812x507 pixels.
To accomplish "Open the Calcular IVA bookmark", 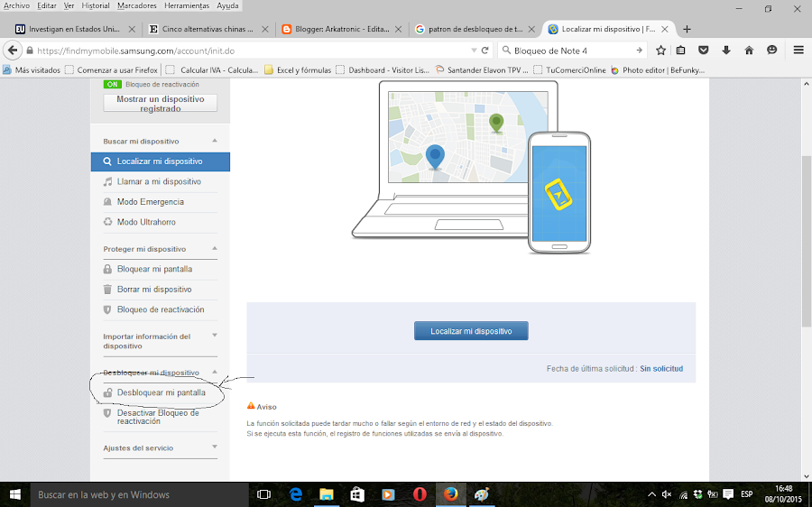I will coord(213,69).
